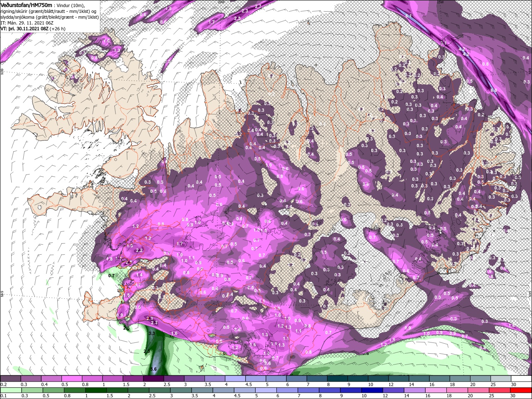The image size is (532, 399).
Task: Click the lower legend swatch labeled 2
Action: coord(138,390)
